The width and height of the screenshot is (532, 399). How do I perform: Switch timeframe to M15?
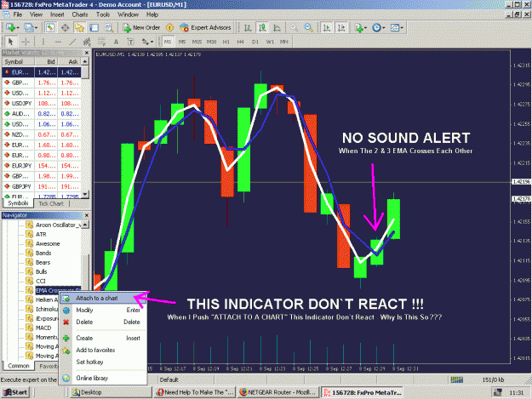[x=197, y=42]
